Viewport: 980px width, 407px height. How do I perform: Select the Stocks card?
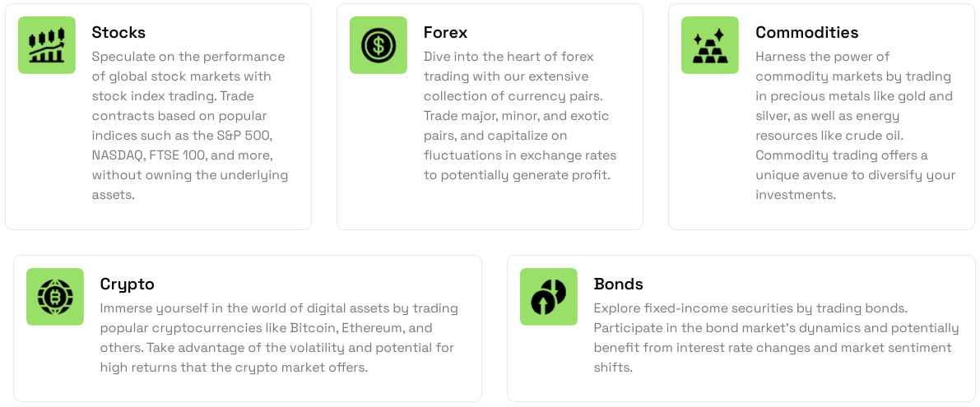[158, 117]
